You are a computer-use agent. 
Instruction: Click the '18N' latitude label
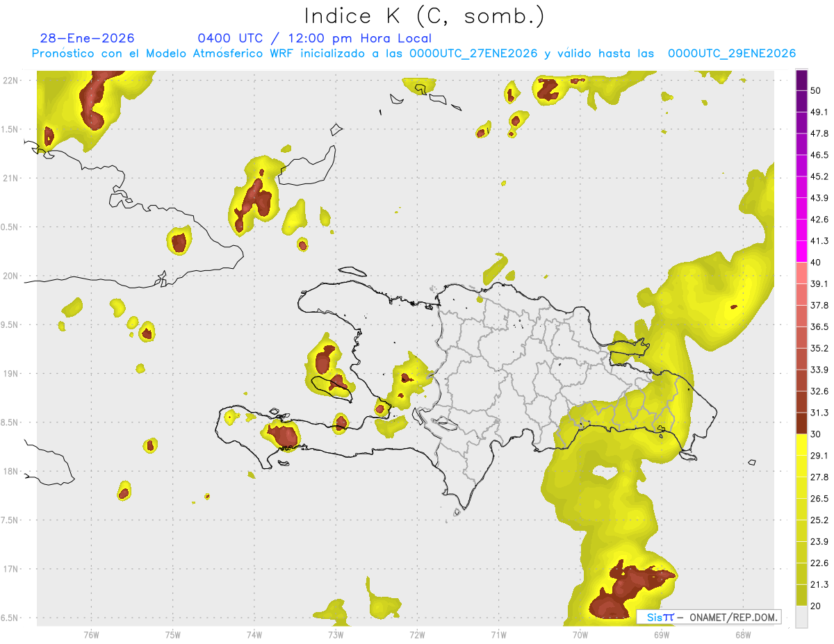click(10, 472)
